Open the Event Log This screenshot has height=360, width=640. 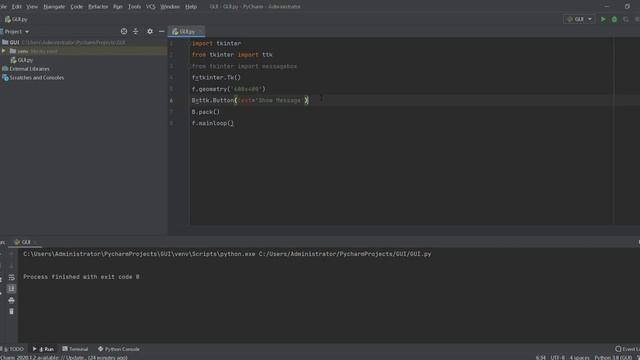point(627,349)
